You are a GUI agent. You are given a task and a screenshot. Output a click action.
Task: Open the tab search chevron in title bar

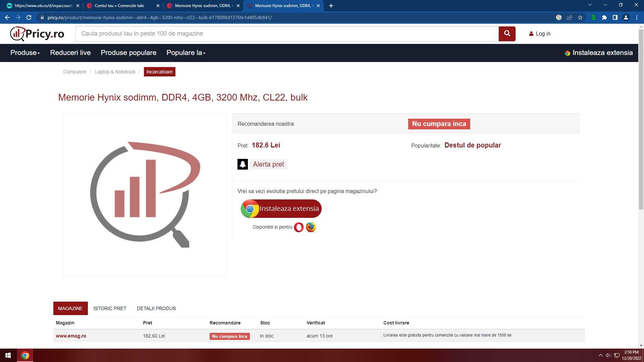coord(590,5)
